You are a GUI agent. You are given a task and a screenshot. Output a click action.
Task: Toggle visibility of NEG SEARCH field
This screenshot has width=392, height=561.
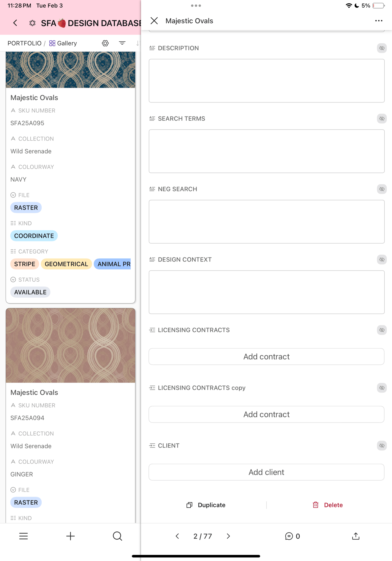click(x=382, y=189)
